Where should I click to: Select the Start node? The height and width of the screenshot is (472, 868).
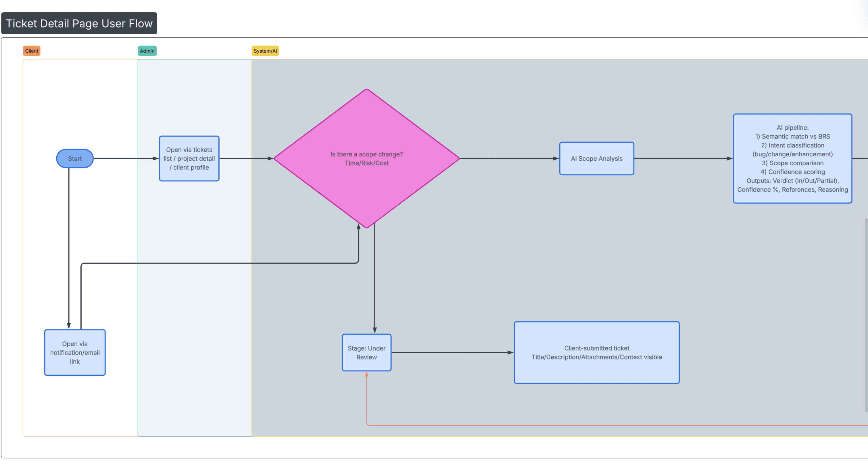(x=74, y=158)
